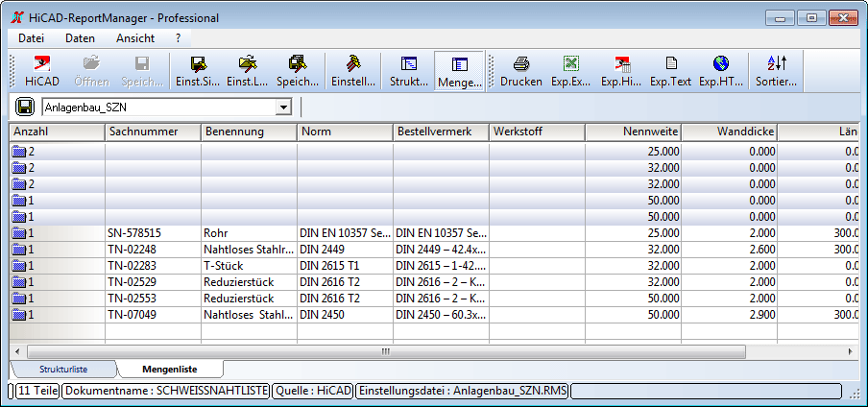Select the cell TN-02248
Viewport: 868px width, 407px height.
(153, 250)
